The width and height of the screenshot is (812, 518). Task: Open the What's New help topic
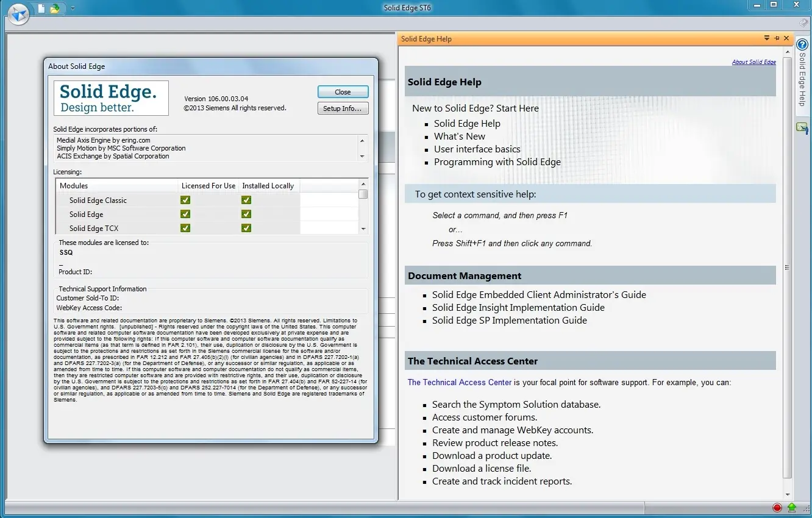pos(460,137)
